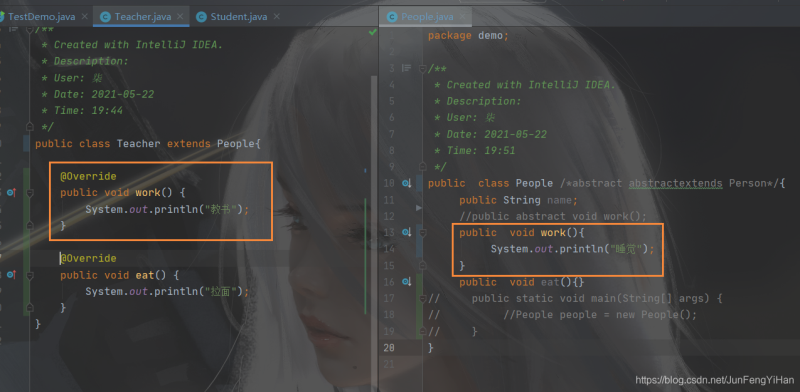Image resolution: width=800 pixels, height=392 pixels.
Task: Collapse the People doc comment fold on line 3
Action: pos(422,68)
